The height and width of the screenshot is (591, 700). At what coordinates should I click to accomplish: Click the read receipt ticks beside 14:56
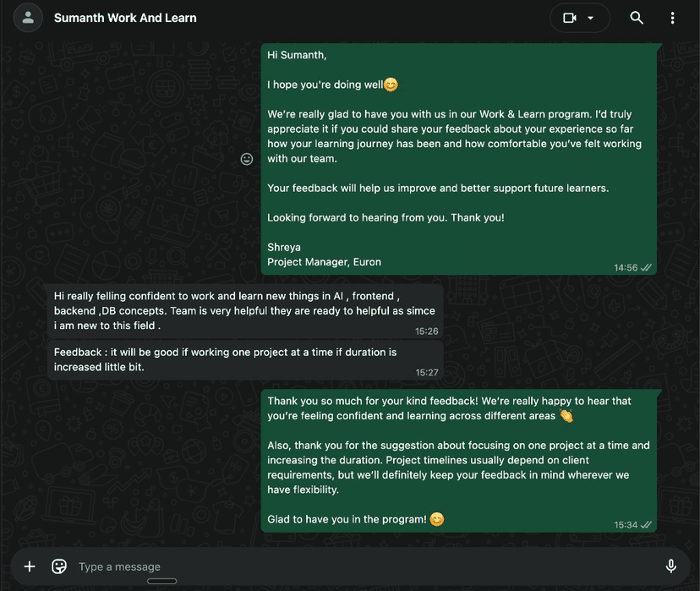647,267
